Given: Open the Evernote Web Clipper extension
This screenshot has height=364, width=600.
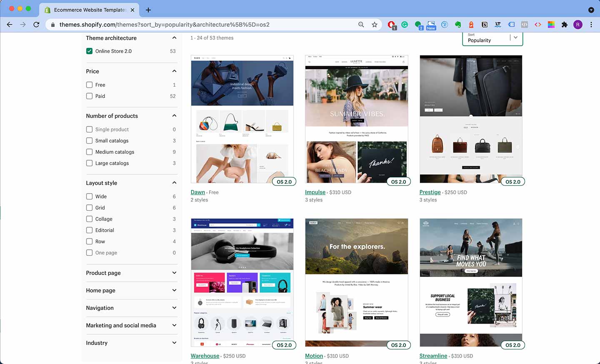Looking at the screenshot, I should [458, 25].
